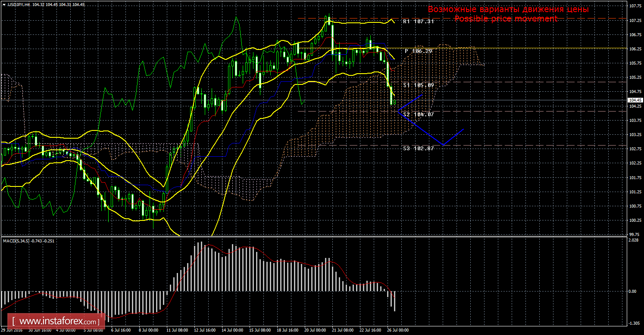Select the OHLC values 104.32 104.45 104.31 104.45
This screenshot has height=335, width=644.
pyautogui.click(x=58, y=4)
